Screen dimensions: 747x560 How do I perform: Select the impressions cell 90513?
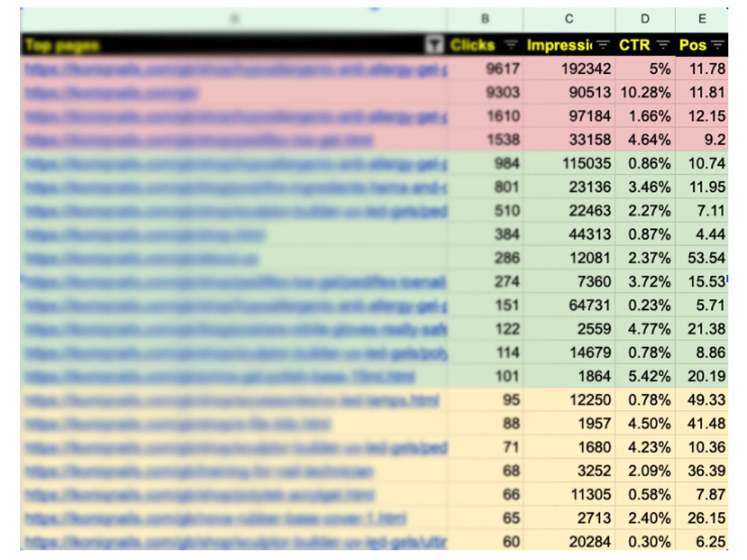[x=568, y=93]
